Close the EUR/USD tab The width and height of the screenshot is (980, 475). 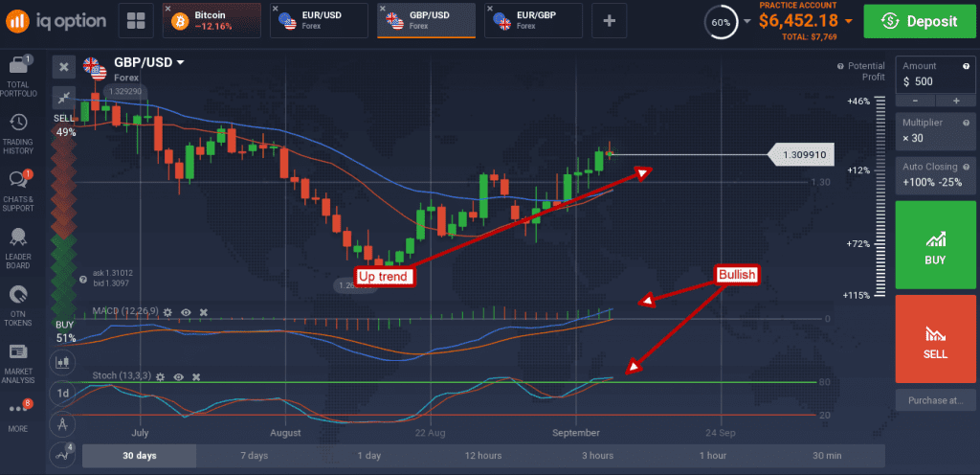[x=276, y=9]
